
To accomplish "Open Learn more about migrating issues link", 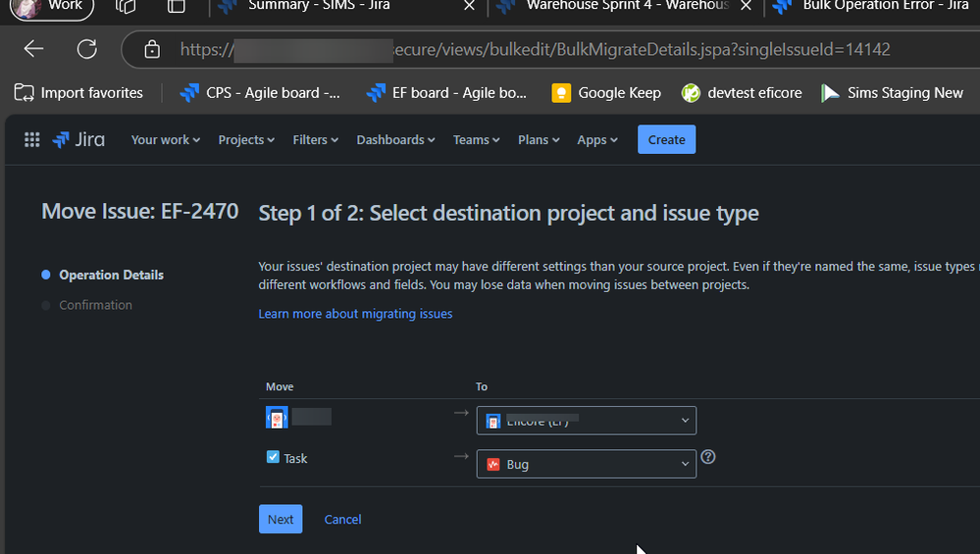I will 356,314.
